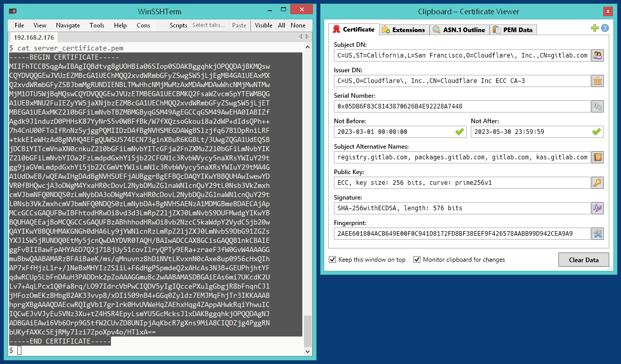Viewport: 621px width, 364px height.
Task: Click the terminal scrollbar up arrow
Action: coord(307,48)
